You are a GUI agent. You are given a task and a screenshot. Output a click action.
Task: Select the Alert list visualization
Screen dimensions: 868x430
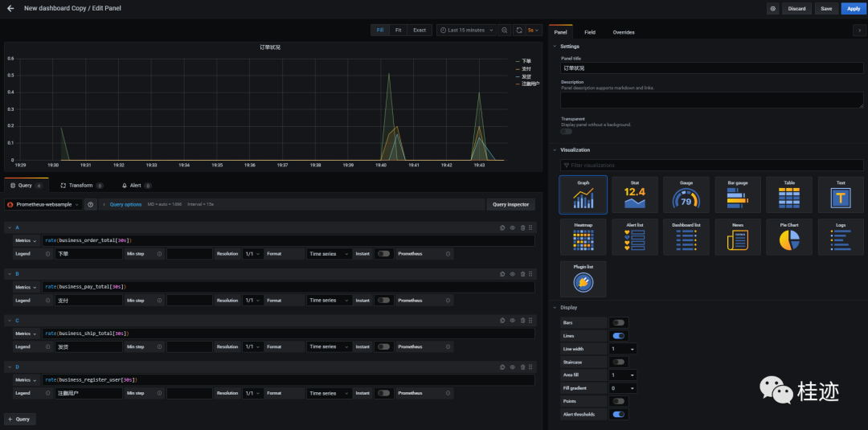click(x=634, y=237)
